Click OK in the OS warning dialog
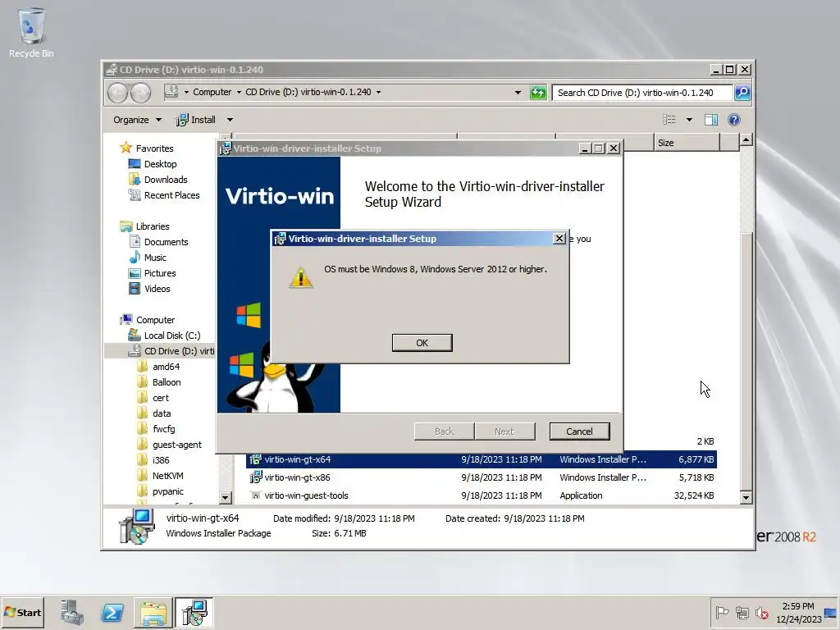This screenshot has width=840, height=630. click(x=422, y=343)
